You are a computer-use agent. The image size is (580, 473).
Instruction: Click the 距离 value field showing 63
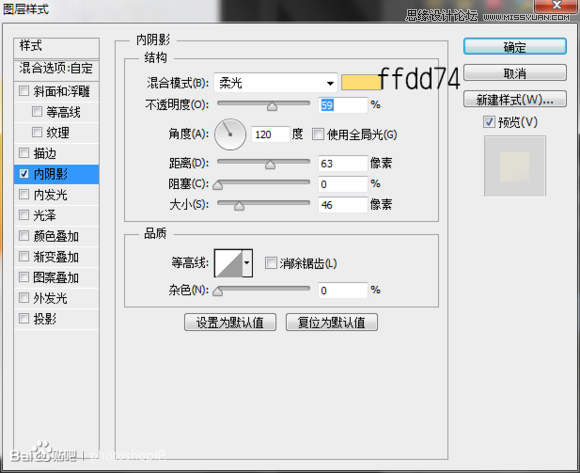click(x=343, y=163)
